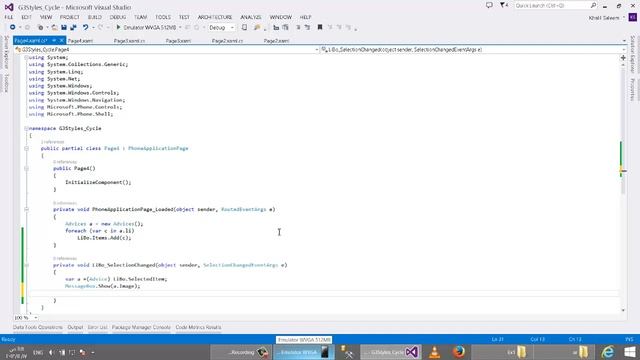Open the Toolbox side tab

6,83
